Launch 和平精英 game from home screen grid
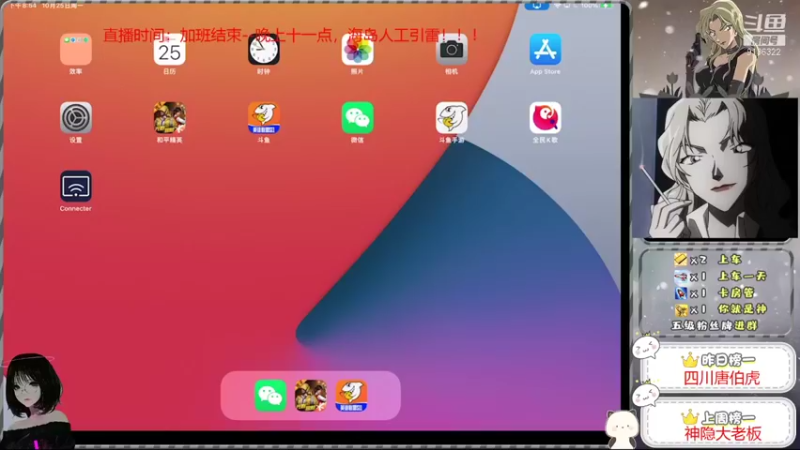This screenshot has width=800, height=450. click(169, 118)
